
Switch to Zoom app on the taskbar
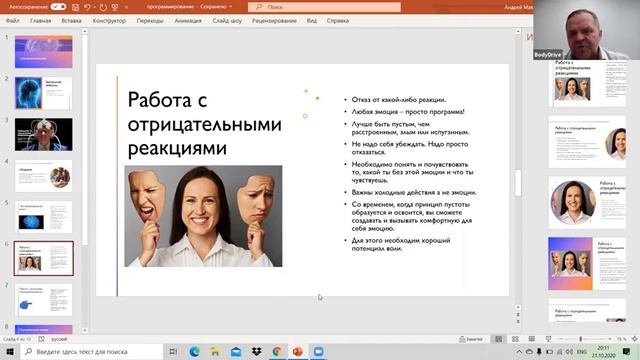318,351
